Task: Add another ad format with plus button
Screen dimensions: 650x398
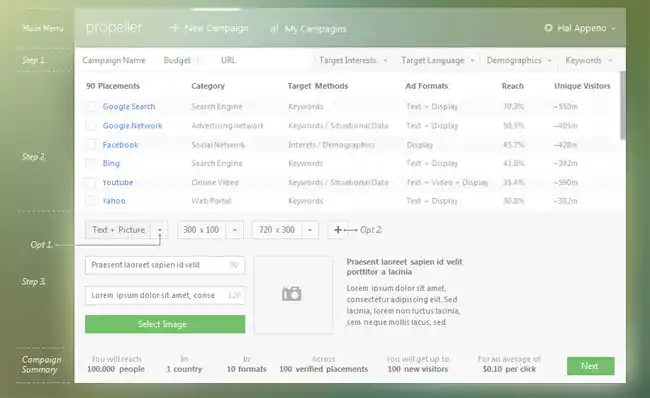Action: [337, 230]
